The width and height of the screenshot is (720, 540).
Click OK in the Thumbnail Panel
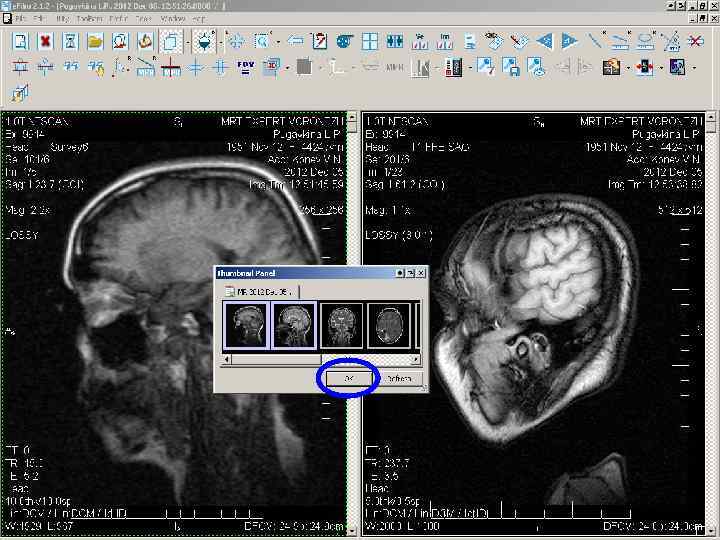[349, 378]
